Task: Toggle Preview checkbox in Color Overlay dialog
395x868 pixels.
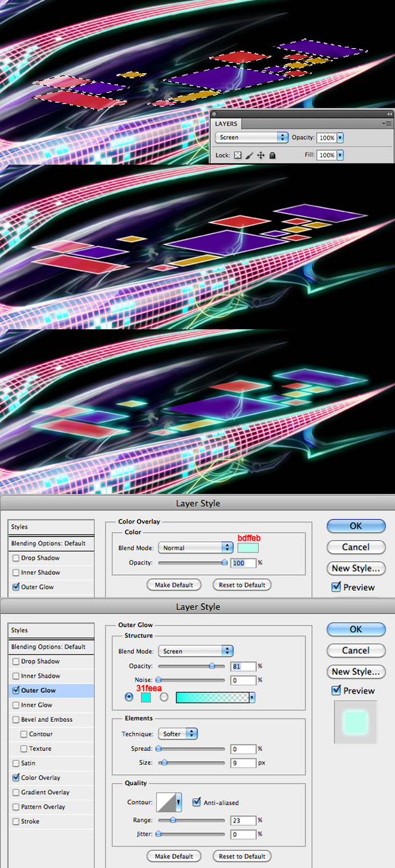Action: pos(336,587)
